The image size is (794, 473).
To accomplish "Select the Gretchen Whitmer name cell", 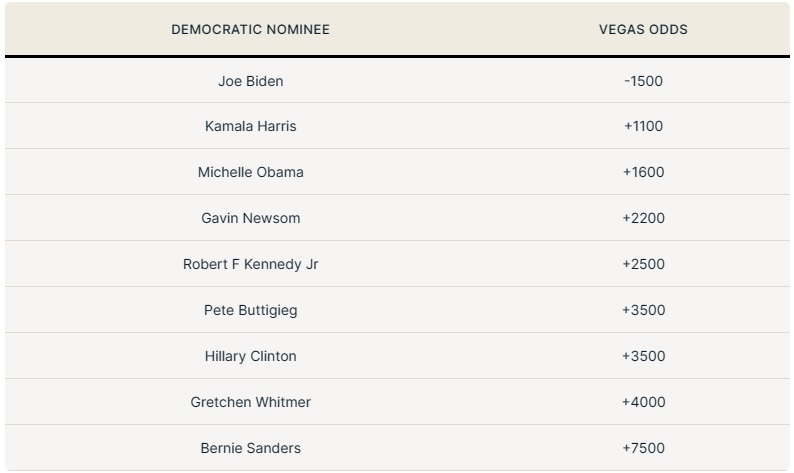I will click(250, 403).
